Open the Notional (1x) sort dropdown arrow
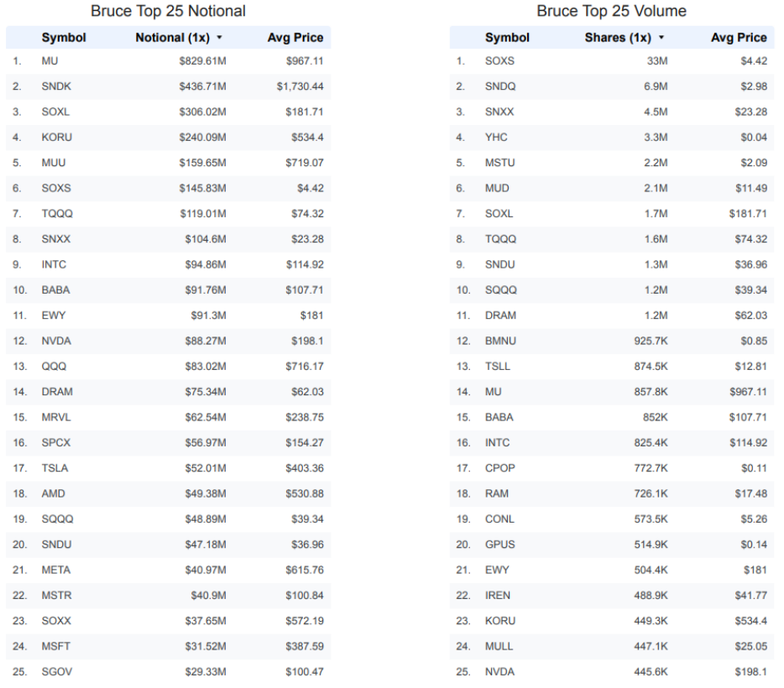Viewport: 784px width, 688px height. [x=219, y=38]
